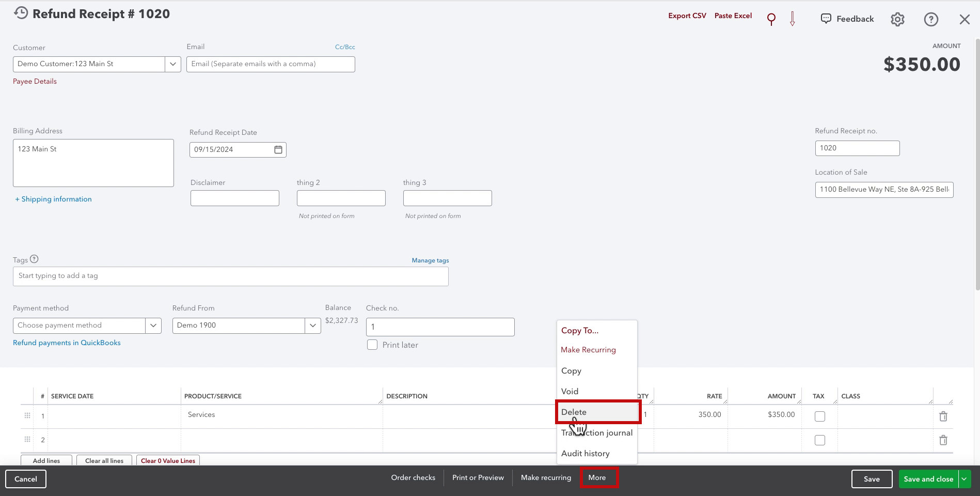Check the Tax box on line 1
This screenshot has width=980, height=496.
coord(819,416)
